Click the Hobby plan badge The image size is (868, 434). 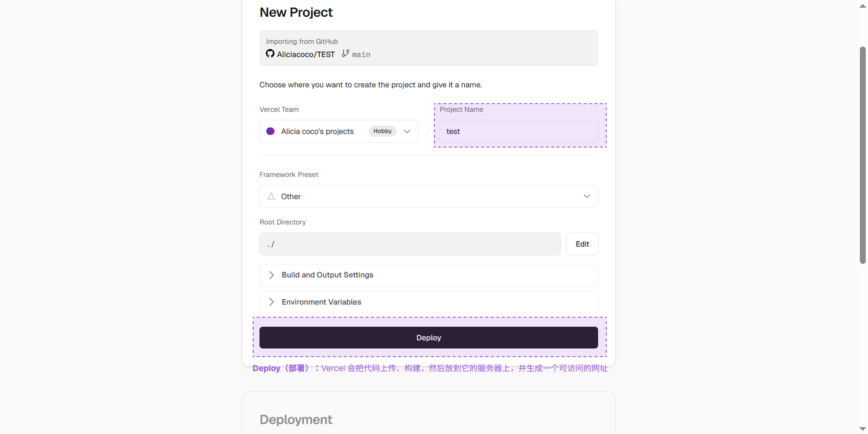(382, 131)
